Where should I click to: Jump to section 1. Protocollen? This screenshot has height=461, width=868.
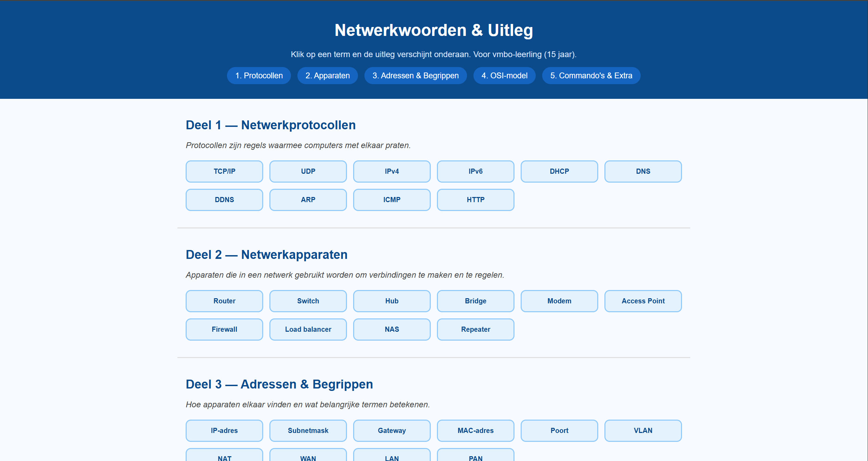click(259, 76)
